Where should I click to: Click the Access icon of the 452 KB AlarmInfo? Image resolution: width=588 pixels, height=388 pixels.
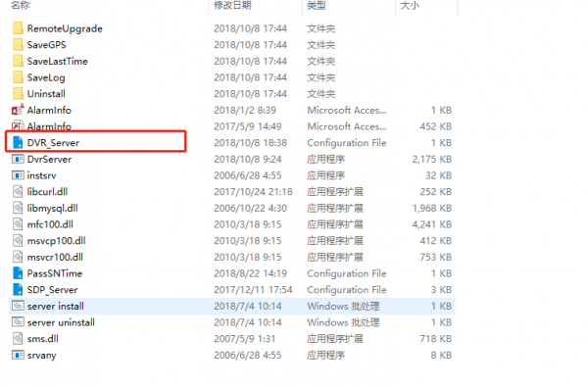click(18, 125)
